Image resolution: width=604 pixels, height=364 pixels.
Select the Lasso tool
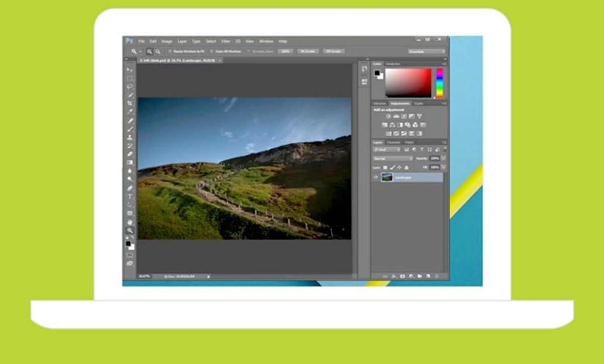tap(130, 86)
